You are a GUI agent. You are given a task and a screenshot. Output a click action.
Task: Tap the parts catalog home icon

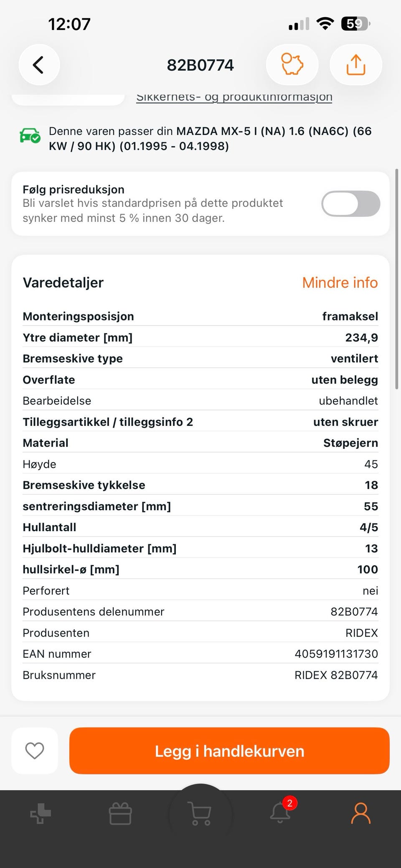click(x=41, y=814)
